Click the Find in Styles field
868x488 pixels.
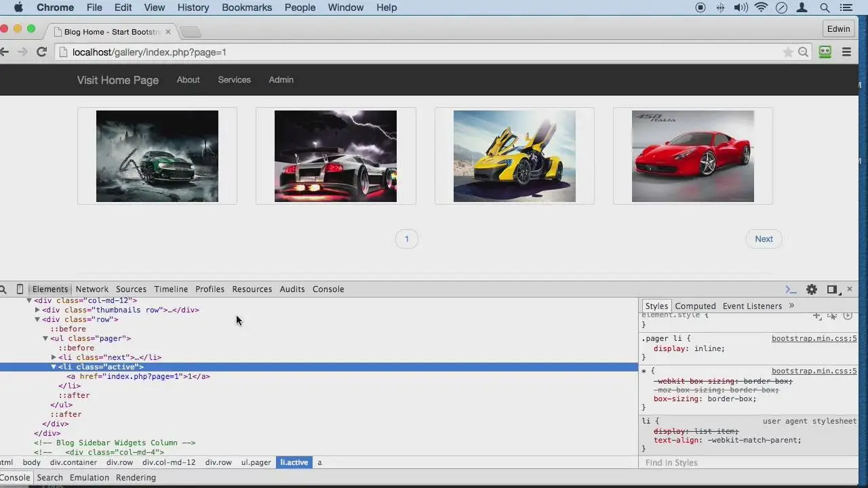749,463
